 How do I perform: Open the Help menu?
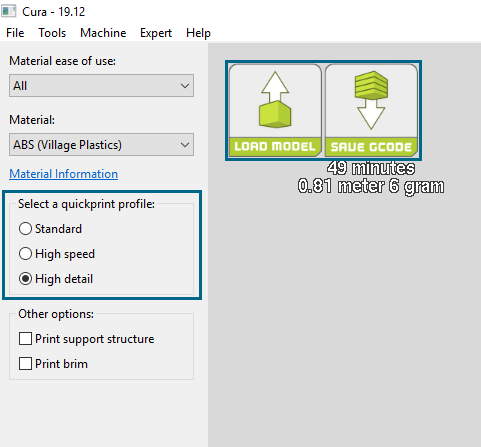(x=198, y=33)
